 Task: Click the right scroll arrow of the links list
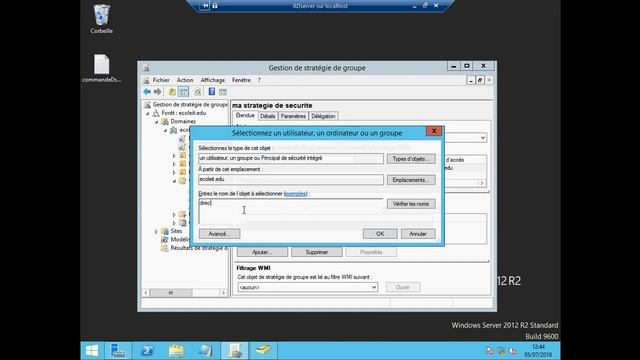(482, 183)
